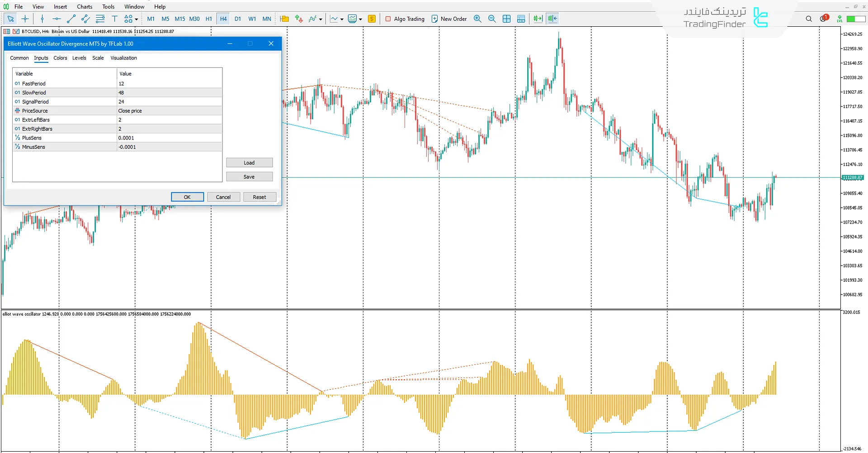Select the Crosshair tool
This screenshot has height=453, width=868.
pyautogui.click(x=25, y=19)
